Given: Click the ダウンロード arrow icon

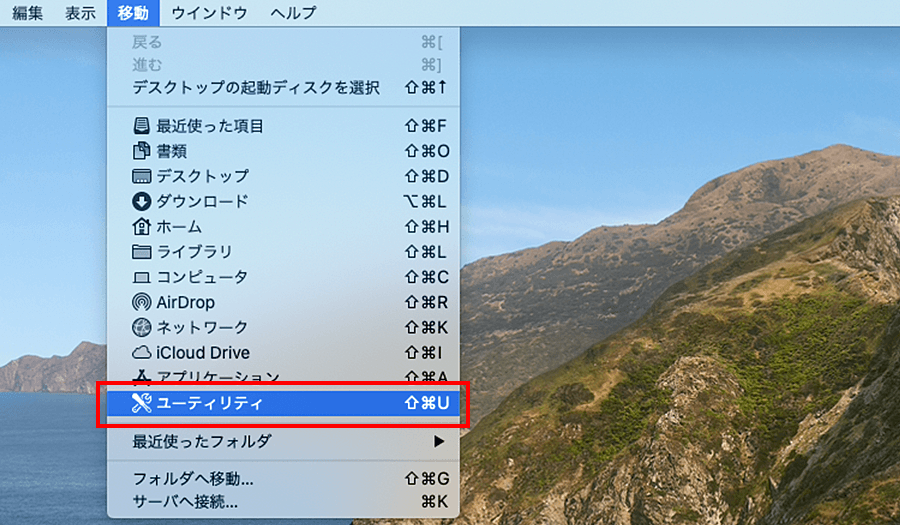Looking at the screenshot, I should point(141,201).
